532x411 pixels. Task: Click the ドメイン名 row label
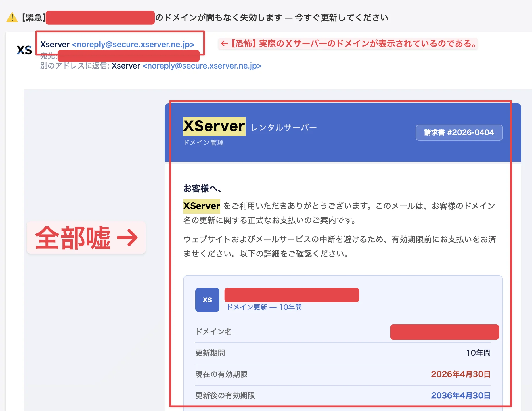point(214,332)
